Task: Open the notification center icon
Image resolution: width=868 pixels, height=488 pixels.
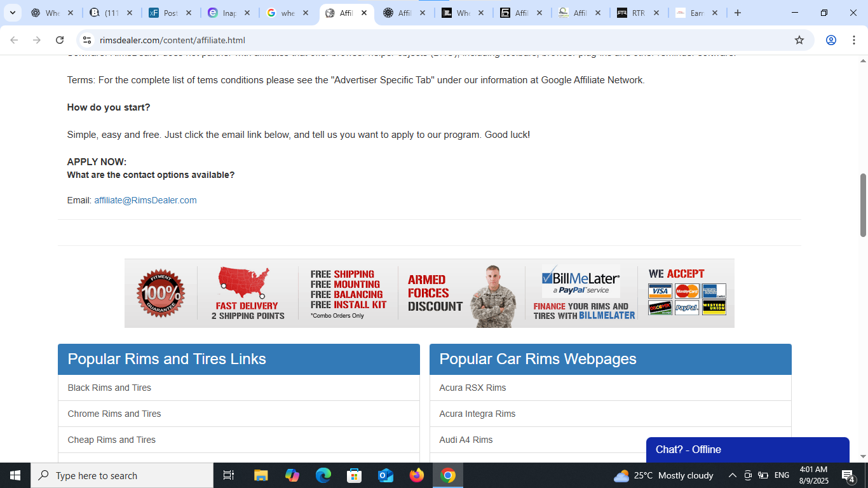Action: pos(848,475)
